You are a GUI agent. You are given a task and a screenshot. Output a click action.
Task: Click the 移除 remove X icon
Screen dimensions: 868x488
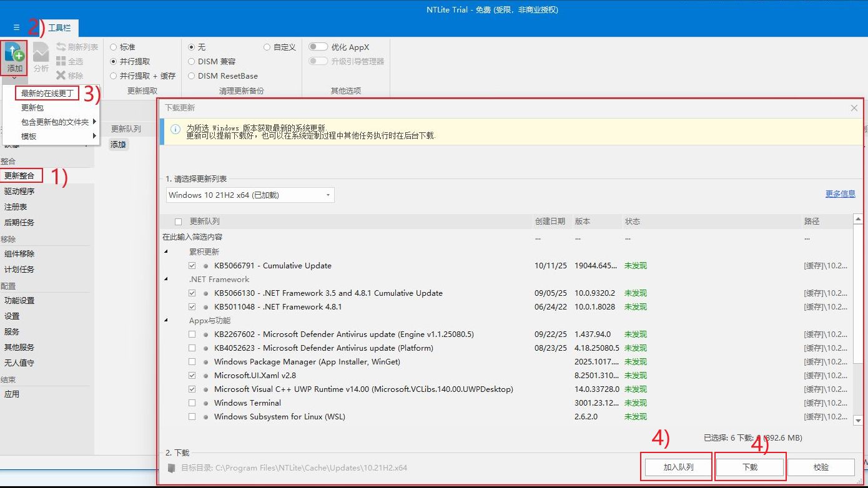[x=61, y=76]
